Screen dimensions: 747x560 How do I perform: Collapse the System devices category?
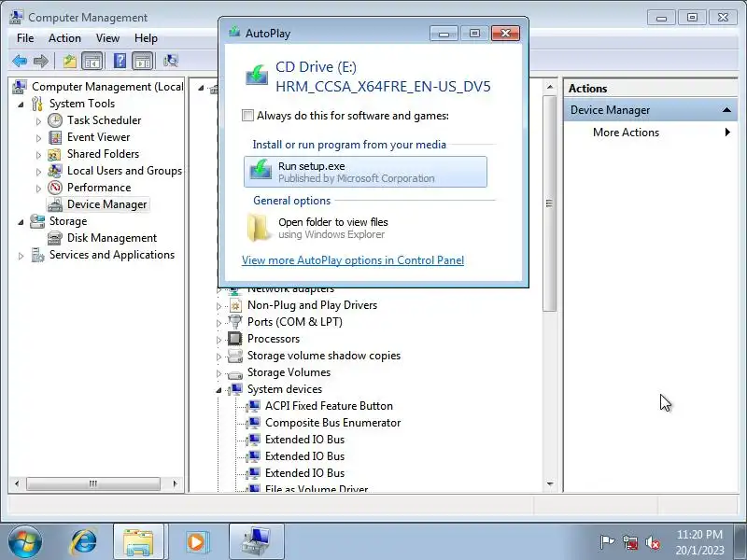coord(218,390)
